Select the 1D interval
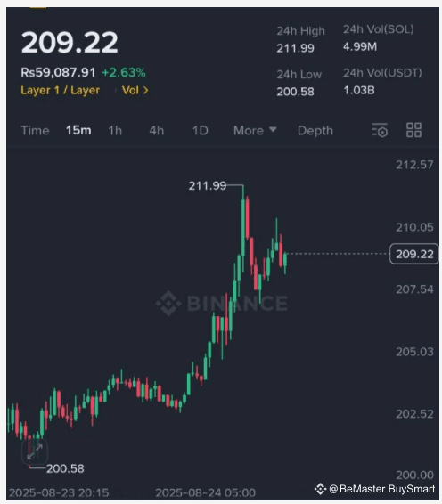Image resolution: width=442 pixels, height=504 pixels. point(201,131)
